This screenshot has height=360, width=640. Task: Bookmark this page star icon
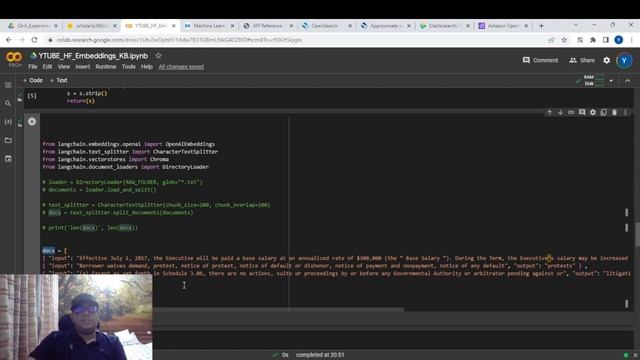564,40
